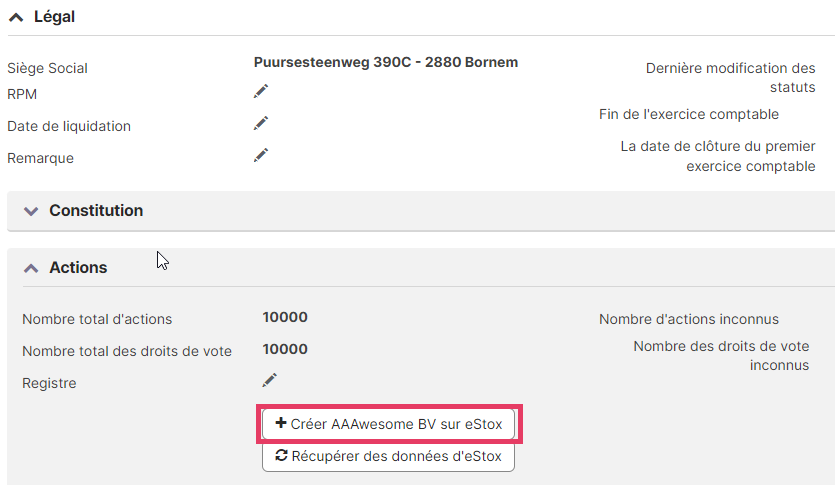Click the Légal section heading text
The width and height of the screenshot is (835, 485).
[x=54, y=17]
